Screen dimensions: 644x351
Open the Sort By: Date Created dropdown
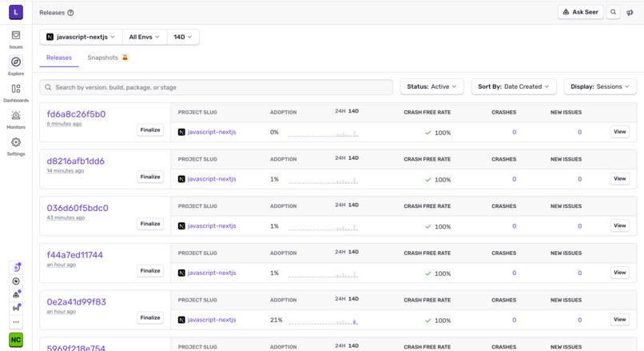[514, 86]
